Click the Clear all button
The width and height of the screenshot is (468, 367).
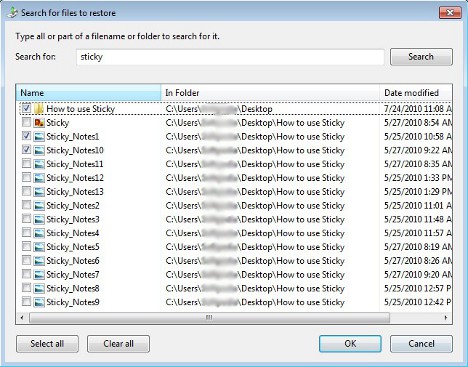(118, 344)
